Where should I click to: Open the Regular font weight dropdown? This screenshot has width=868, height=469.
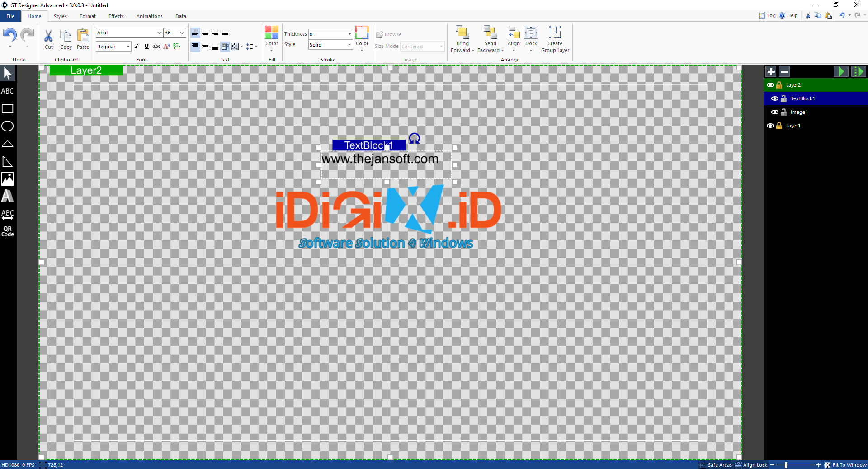(x=128, y=47)
